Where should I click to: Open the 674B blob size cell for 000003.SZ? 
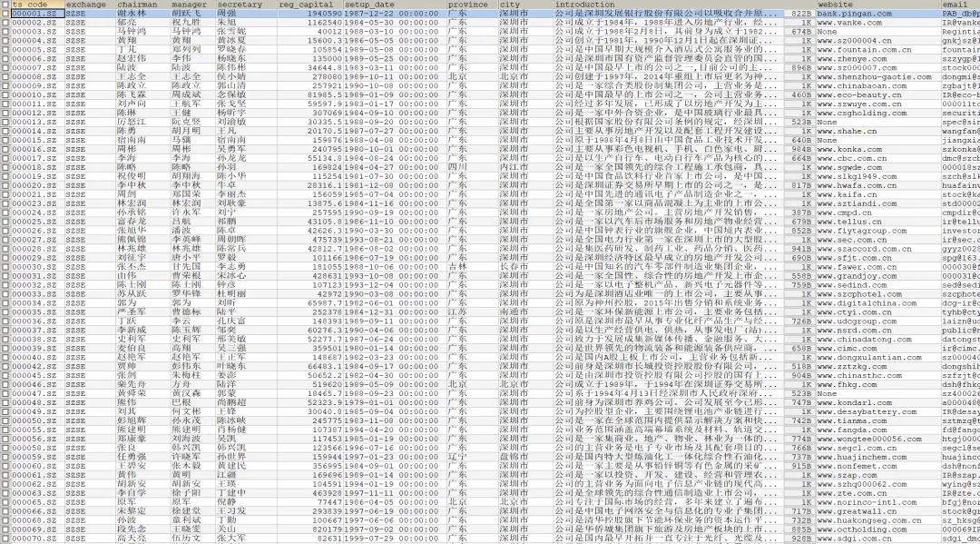coord(800,32)
